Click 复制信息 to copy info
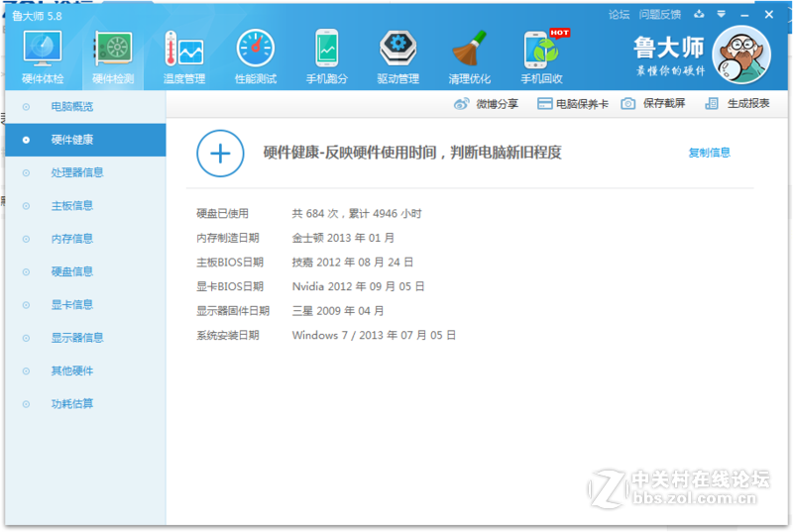 coord(709,153)
